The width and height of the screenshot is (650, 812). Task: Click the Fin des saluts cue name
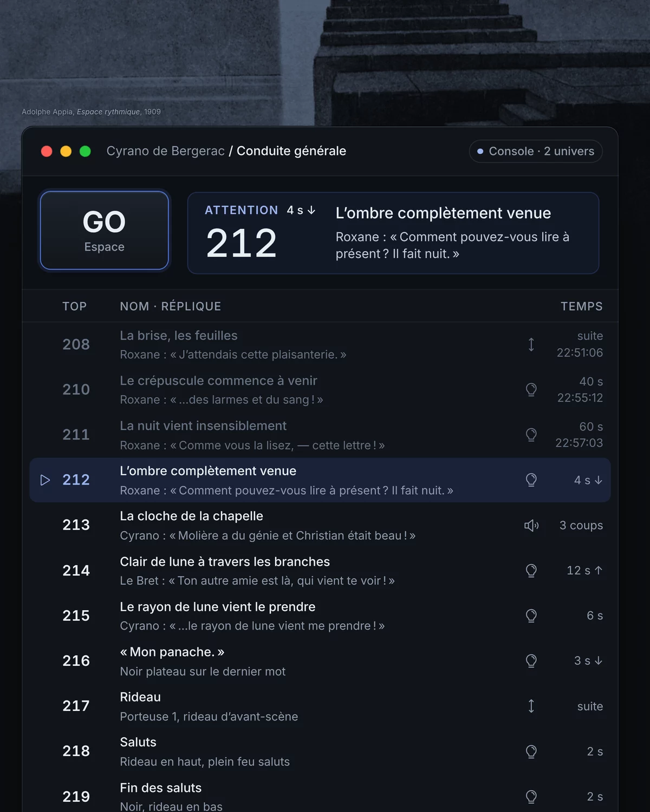pyautogui.click(x=160, y=788)
